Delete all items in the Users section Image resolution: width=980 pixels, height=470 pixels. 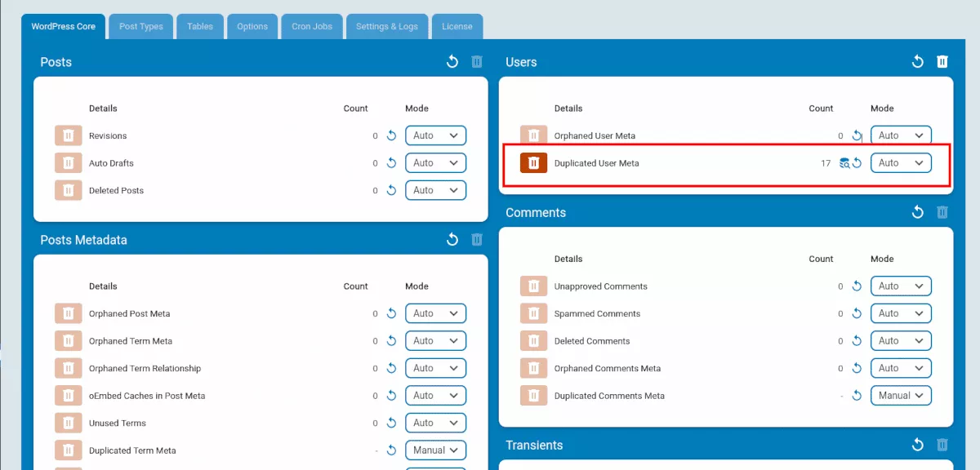[x=942, y=62]
